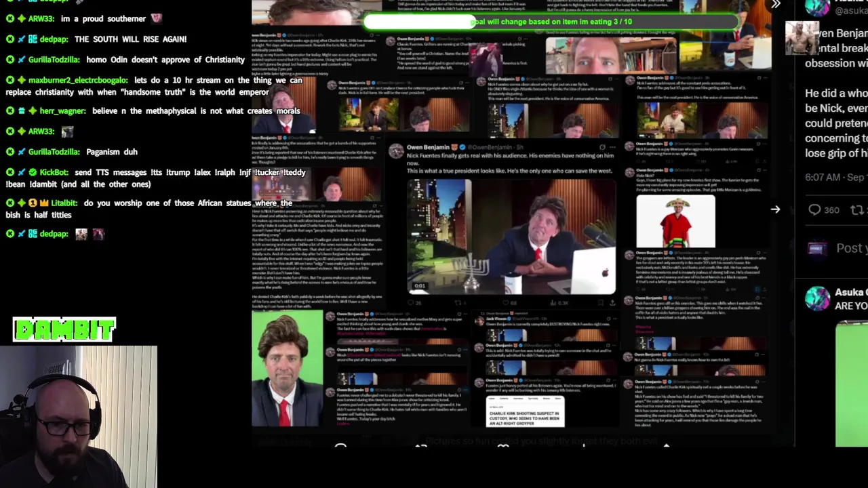Click the 6.3K views icon under central video
The height and width of the screenshot is (488, 868).
[554, 303]
